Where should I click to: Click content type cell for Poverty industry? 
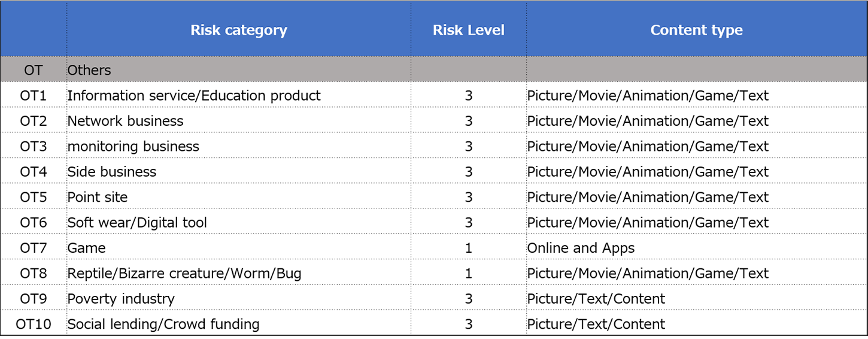(x=596, y=299)
